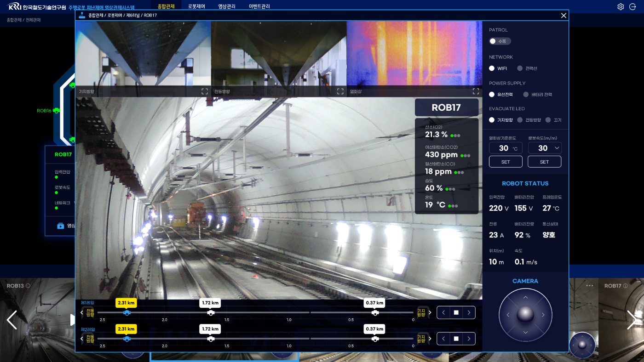Viewport: 644px width, 362px height.
Task: Expand the 전동방향 camera feed to fullscreen
Action: [340, 91]
